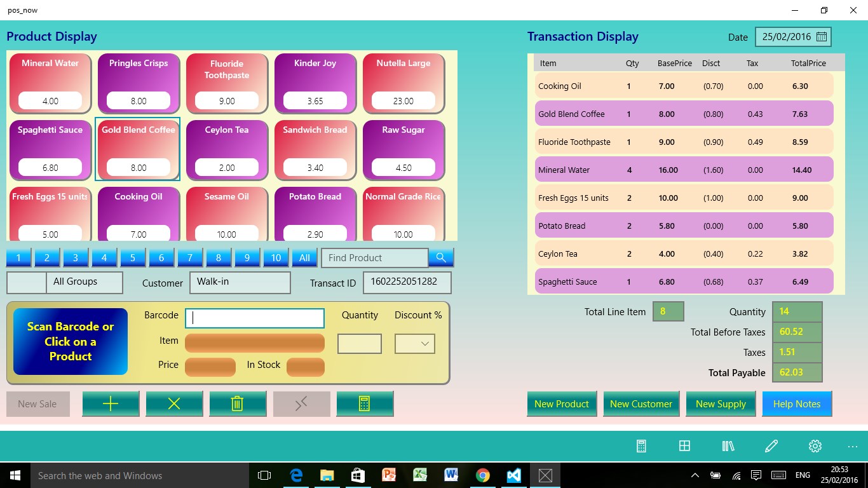The height and width of the screenshot is (488, 868).
Task: Select the pencil edit icon in the bottom bar
Action: [x=771, y=445]
